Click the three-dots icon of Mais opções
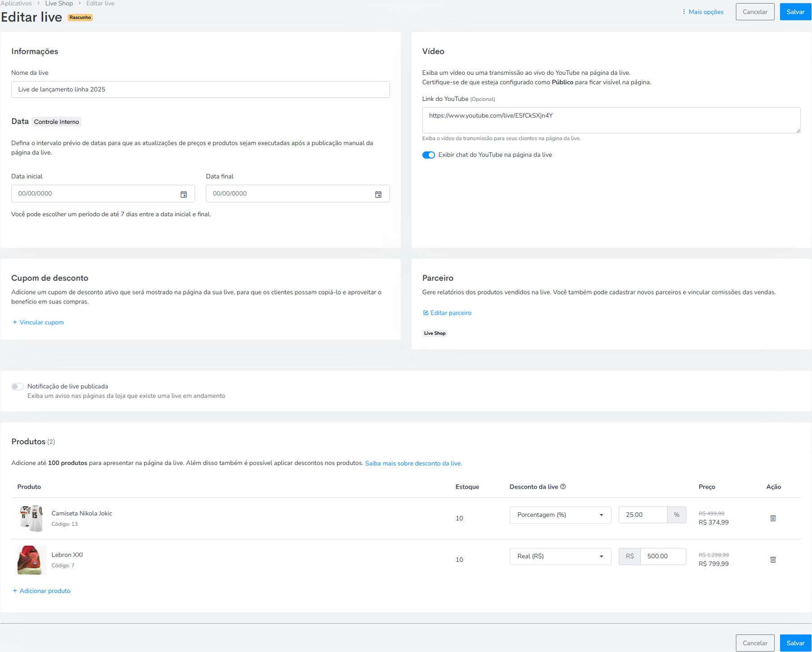Image resolution: width=812 pixels, height=652 pixels. tap(684, 12)
